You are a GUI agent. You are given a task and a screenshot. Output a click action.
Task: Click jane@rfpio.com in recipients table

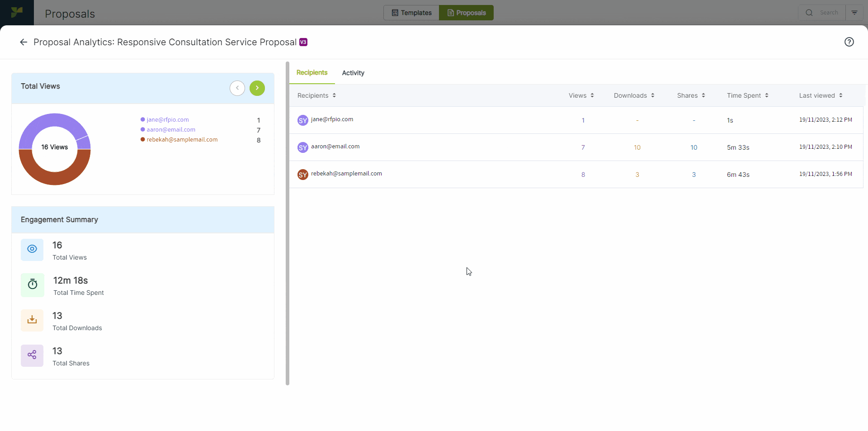tap(332, 119)
